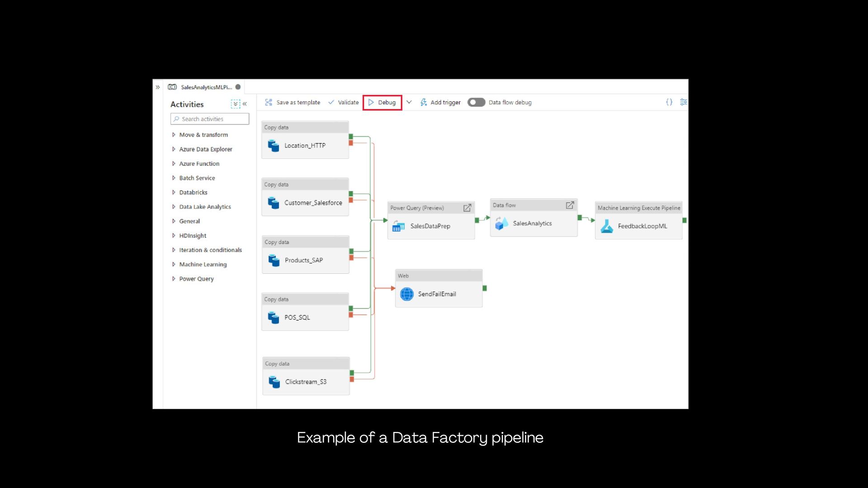This screenshot has width=868, height=488.
Task: Select SalesAnalyticsMLPi pipeline tab
Action: [206, 87]
